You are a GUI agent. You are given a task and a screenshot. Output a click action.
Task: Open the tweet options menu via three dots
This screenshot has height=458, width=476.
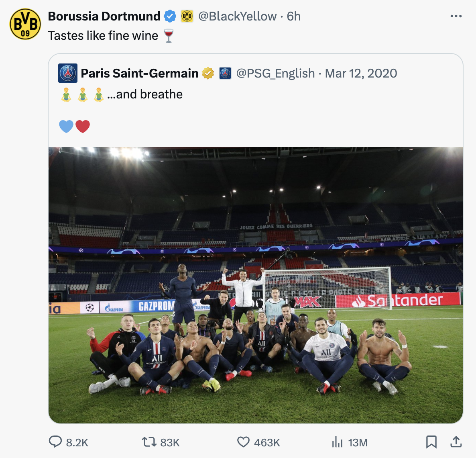456,15
